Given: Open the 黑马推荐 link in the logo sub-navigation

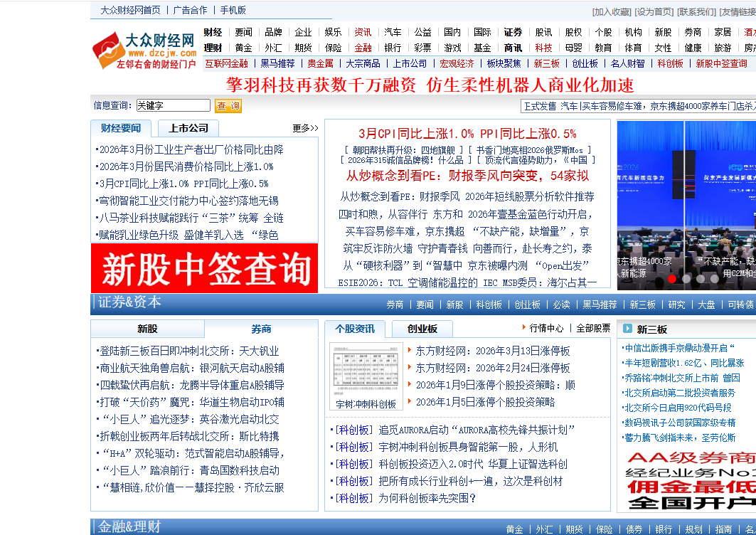Looking at the screenshot, I should click(x=277, y=64).
